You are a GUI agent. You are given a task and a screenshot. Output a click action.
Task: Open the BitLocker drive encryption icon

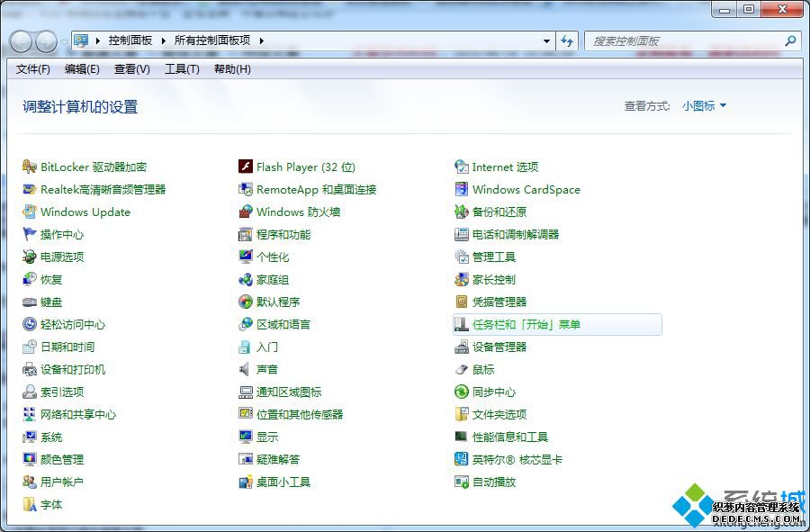[x=30, y=167]
